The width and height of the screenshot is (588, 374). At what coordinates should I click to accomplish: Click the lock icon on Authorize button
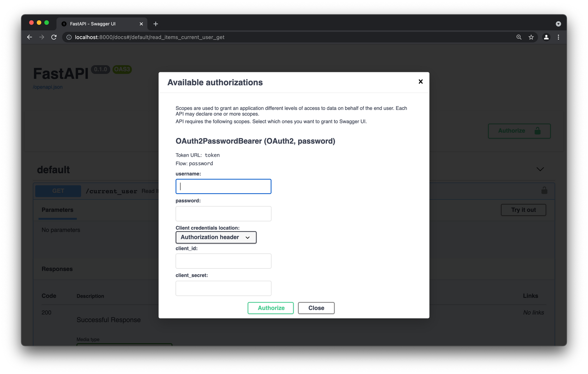(537, 131)
